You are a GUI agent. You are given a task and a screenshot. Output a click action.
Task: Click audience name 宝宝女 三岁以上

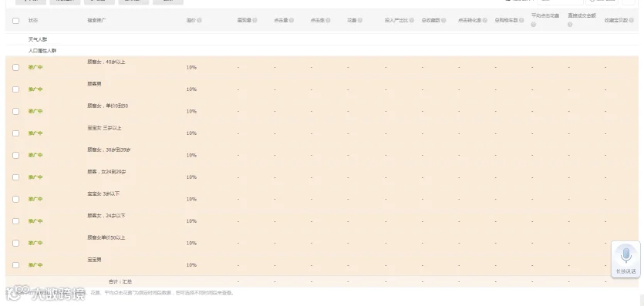104,128
